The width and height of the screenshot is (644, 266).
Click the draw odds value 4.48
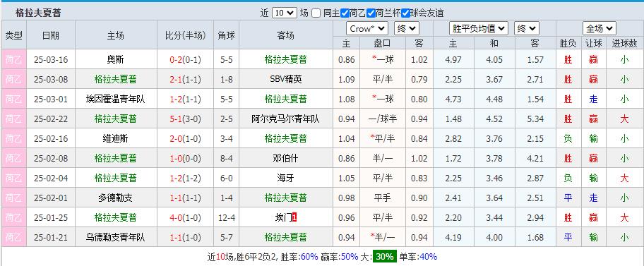(x=494, y=99)
